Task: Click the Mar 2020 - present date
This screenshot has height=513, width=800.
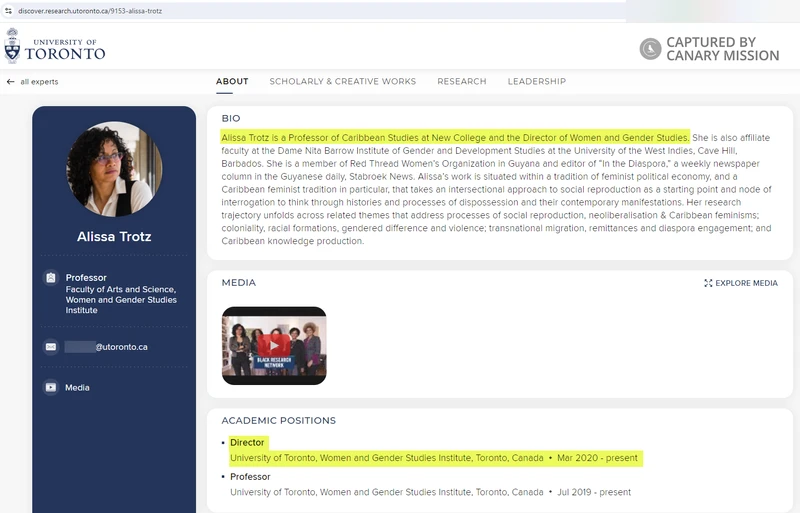Action: (x=597, y=458)
